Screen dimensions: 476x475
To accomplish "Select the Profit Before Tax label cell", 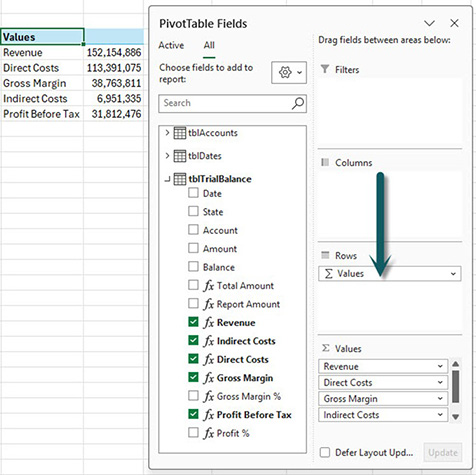I will tap(42, 114).
